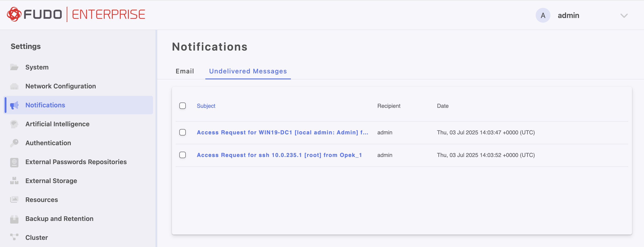Switch to the Email tab
Screen dimensions: 644x247
click(x=185, y=71)
